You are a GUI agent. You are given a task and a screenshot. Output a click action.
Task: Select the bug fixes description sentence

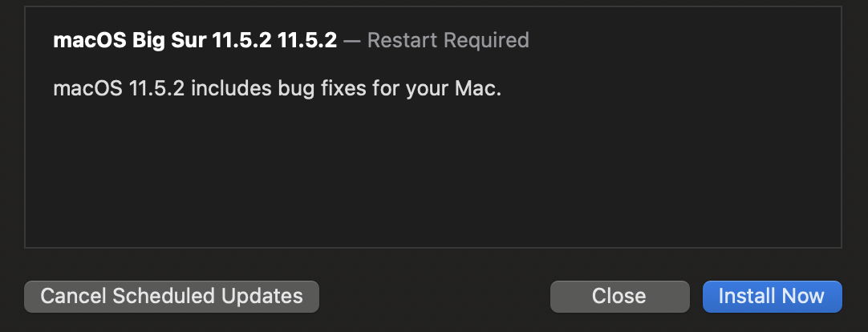(x=277, y=87)
